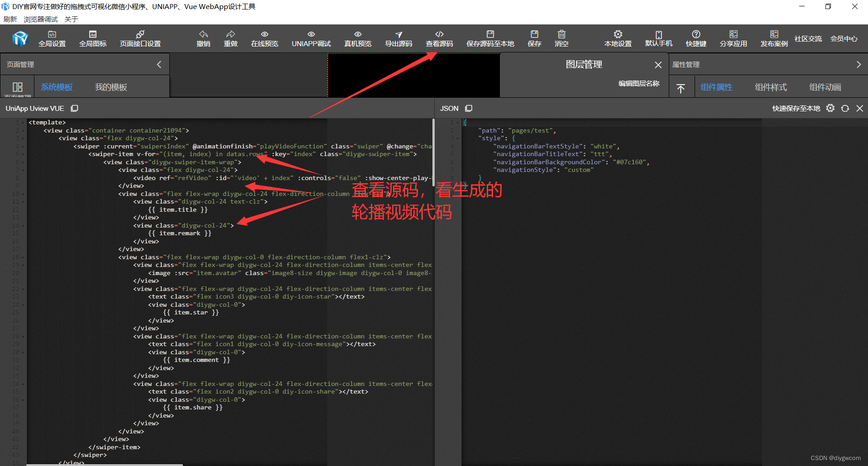
Task: Open 社区交流 community link
Action: click(808, 39)
